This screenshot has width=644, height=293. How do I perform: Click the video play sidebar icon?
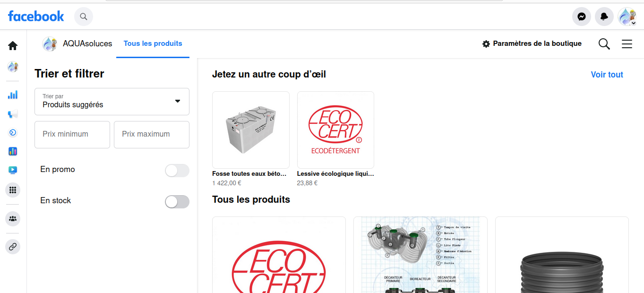(x=13, y=170)
